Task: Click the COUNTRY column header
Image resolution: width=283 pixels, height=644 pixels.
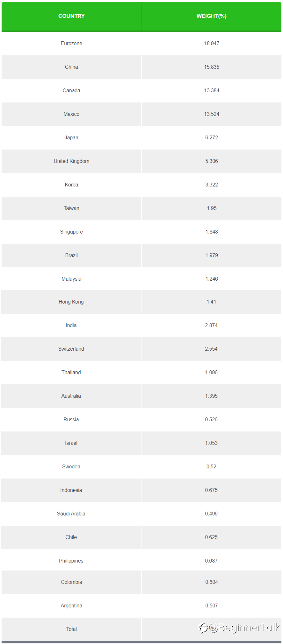Action: click(x=71, y=16)
